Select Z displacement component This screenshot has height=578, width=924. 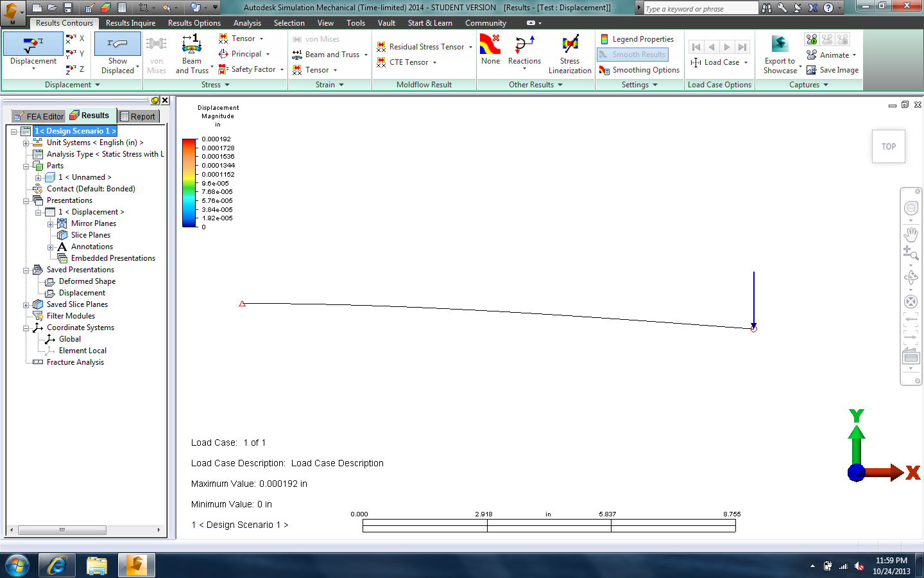76,69
